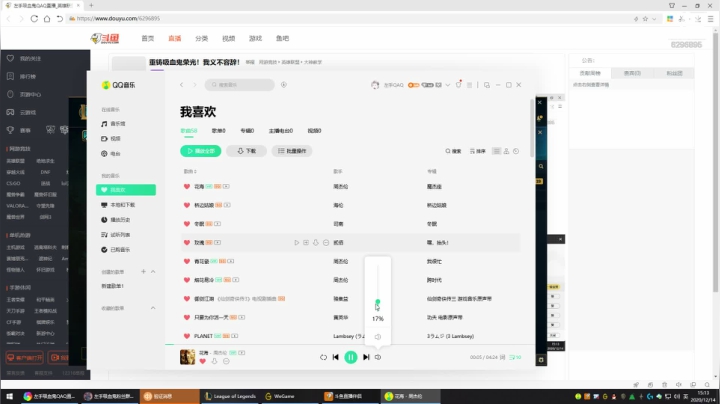The height and width of the screenshot is (404, 720).
Task: Click Lambsey artist in PLANET row
Action: click(x=349, y=336)
